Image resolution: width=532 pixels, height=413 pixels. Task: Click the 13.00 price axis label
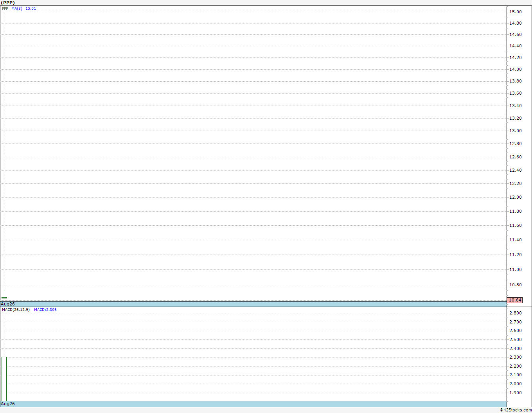[515, 131]
